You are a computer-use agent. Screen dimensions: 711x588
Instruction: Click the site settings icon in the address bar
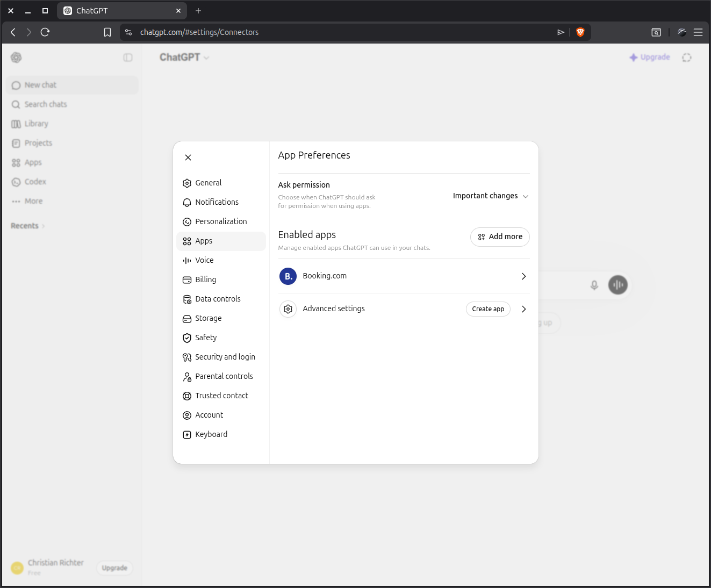(128, 32)
